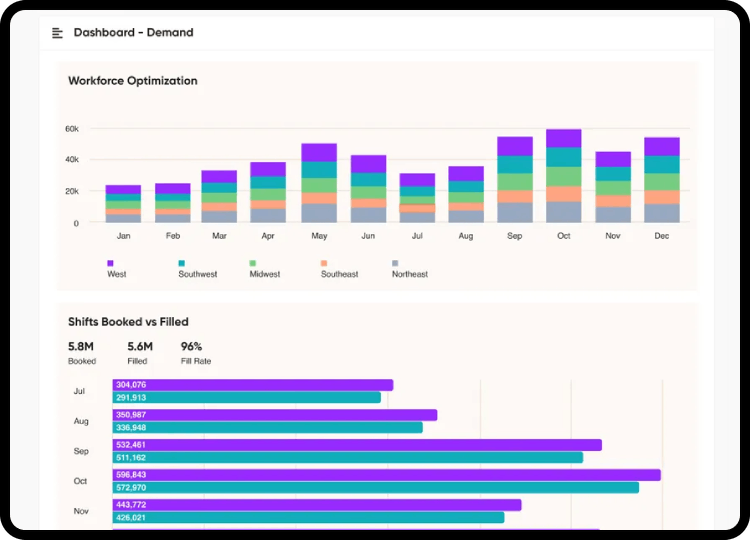Toggle the Southwest teal legend swatch
This screenshot has width=750, height=540.
[181, 263]
